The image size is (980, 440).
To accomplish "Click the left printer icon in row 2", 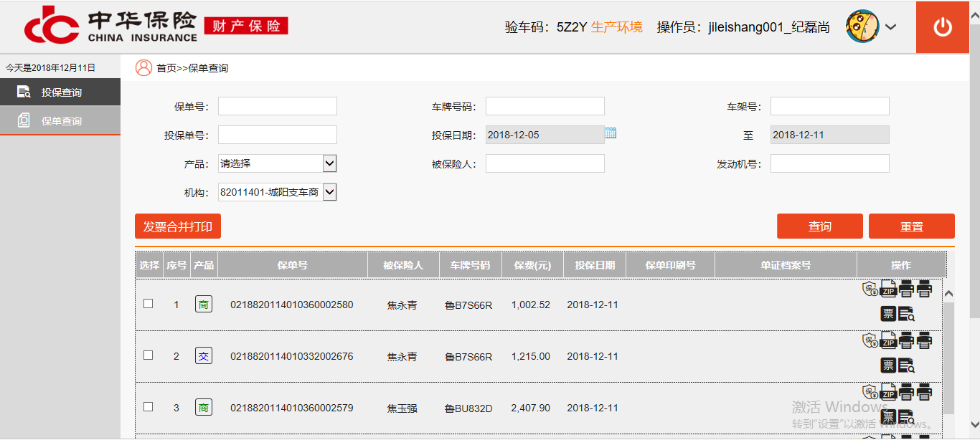I will (x=906, y=341).
